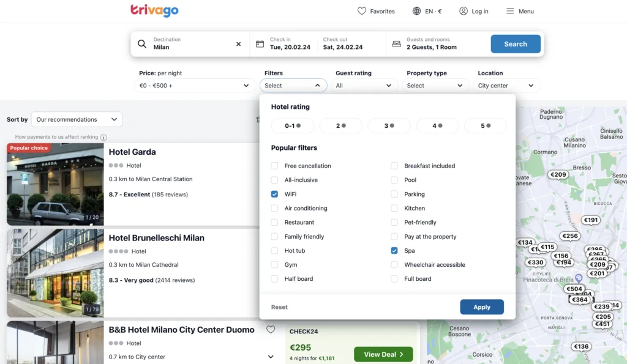Click the €504 price marker on map
The width and height of the screenshot is (627, 364).
tap(574, 289)
